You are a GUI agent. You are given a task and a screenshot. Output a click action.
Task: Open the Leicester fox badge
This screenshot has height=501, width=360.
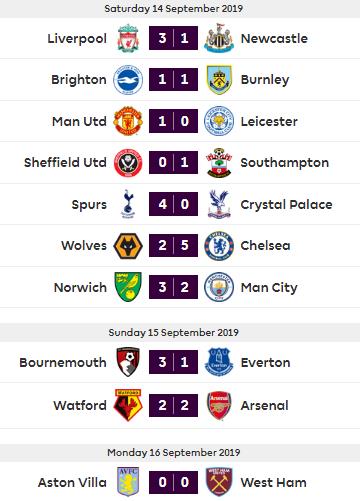coord(219,121)
